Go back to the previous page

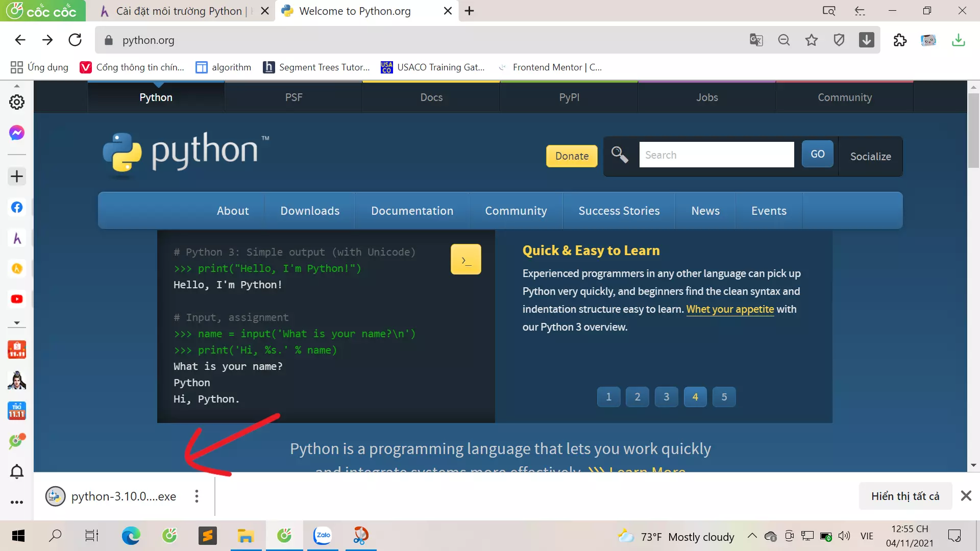click(20, 40)
